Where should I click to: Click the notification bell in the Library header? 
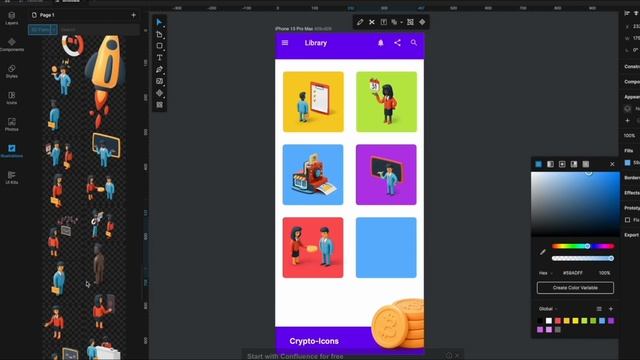point(380,43)
